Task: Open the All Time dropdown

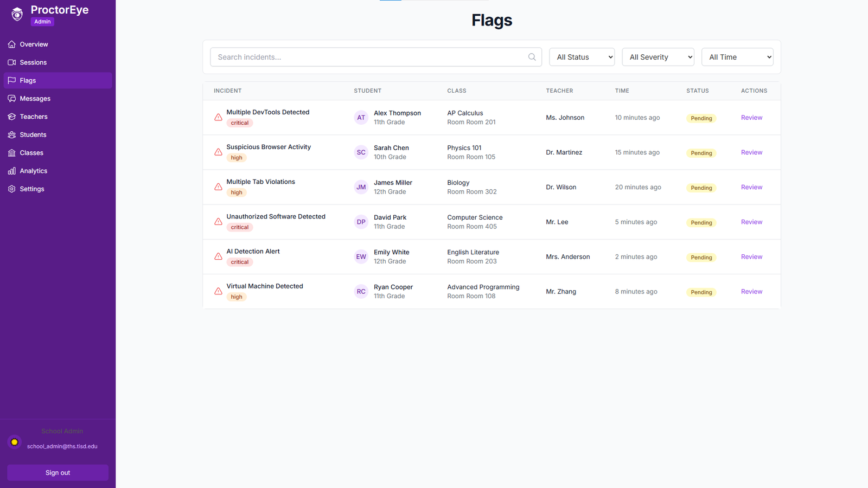Action: click(x=737, y=57)
